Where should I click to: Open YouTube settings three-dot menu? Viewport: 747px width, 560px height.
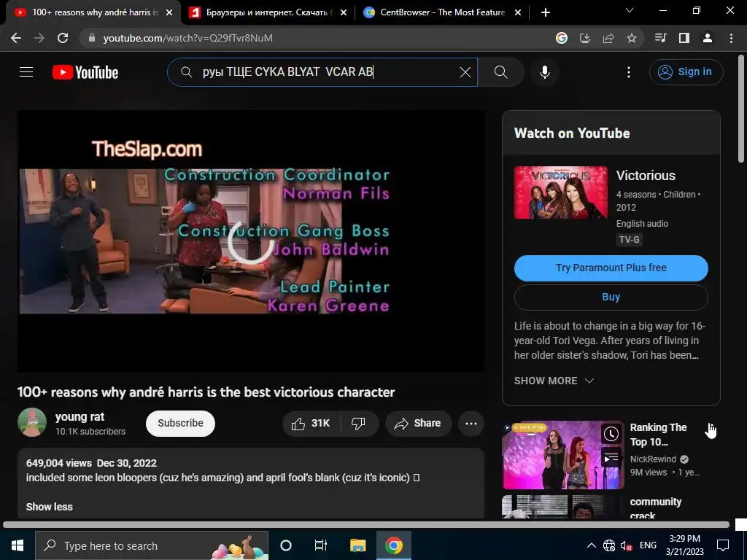628,72
